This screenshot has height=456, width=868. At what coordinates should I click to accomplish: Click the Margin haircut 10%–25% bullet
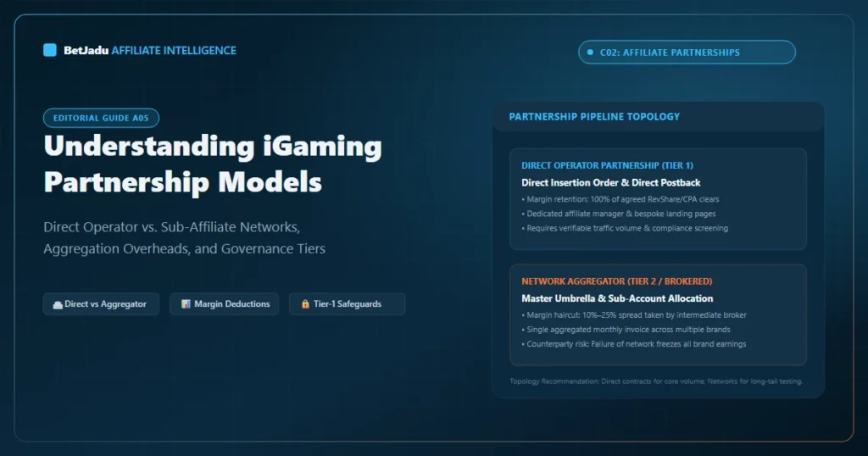click(x=634, y=315)
